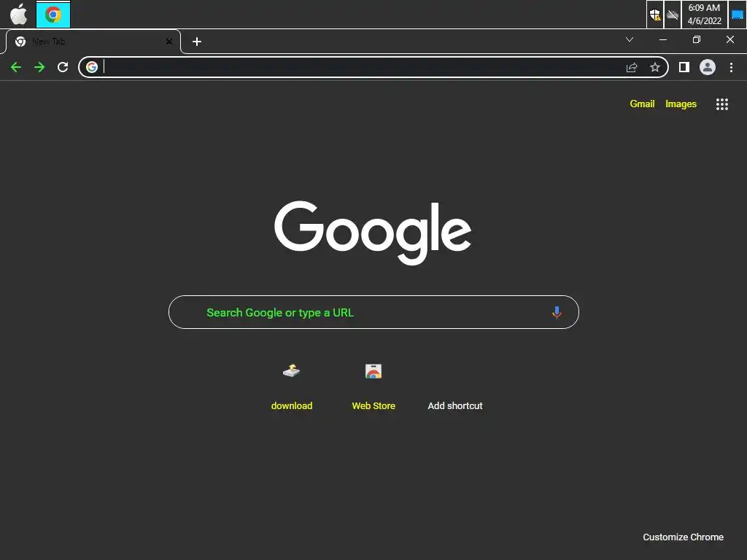Select the New Tab tab
Image resolution: width=747 pixels, height=560 pixels.
click(94, 42)
